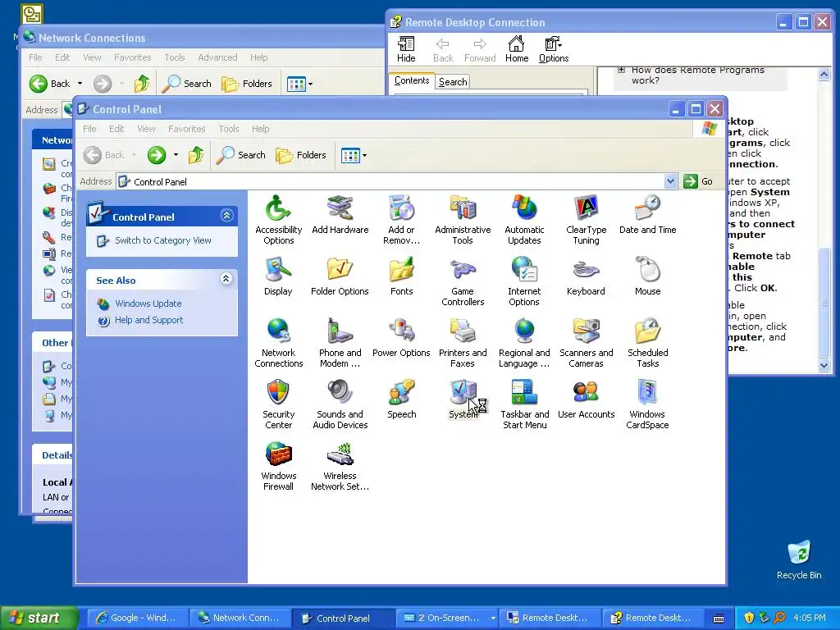Open Views dropdown in Network Connections toolbar
The height and width of the screenshot is (630, 840).
click(x=311, y=84)
